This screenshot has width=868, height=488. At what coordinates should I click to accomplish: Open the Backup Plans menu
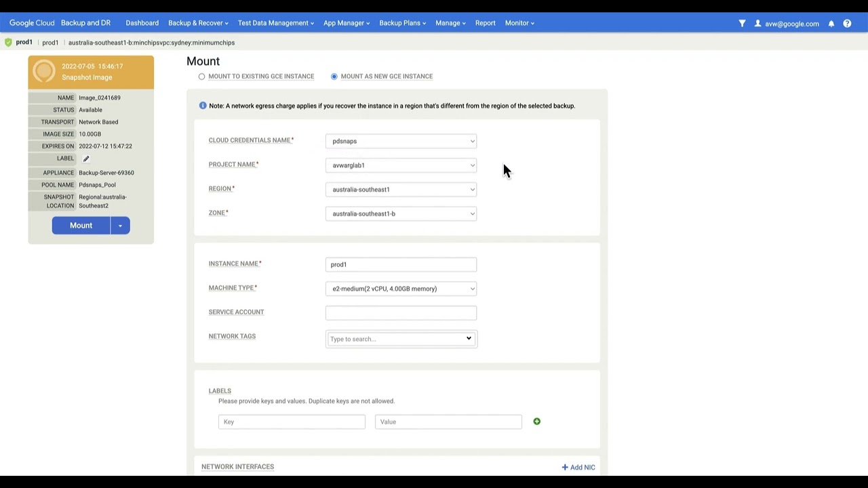coord(403,23)
